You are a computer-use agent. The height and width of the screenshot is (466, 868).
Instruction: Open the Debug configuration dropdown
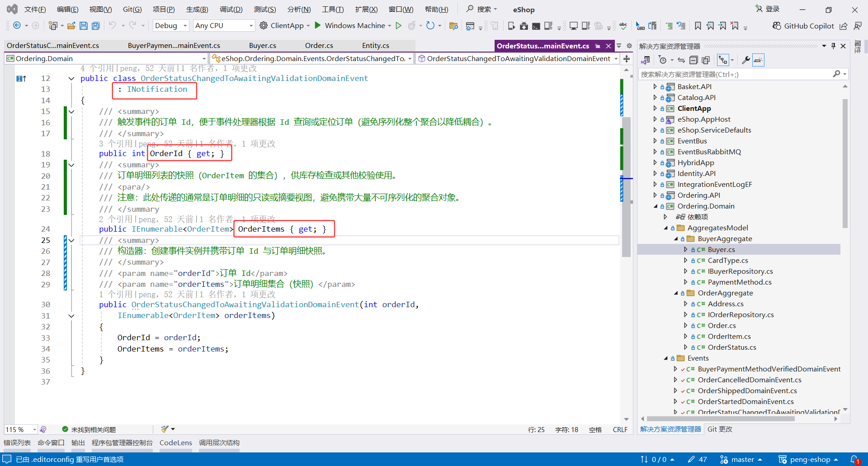(x=171, y=26)
